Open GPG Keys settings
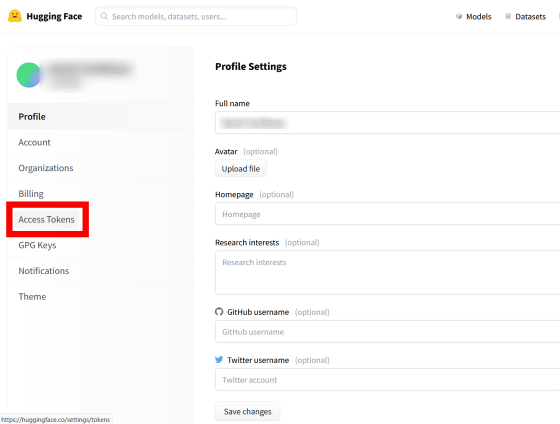 (101, 245)
